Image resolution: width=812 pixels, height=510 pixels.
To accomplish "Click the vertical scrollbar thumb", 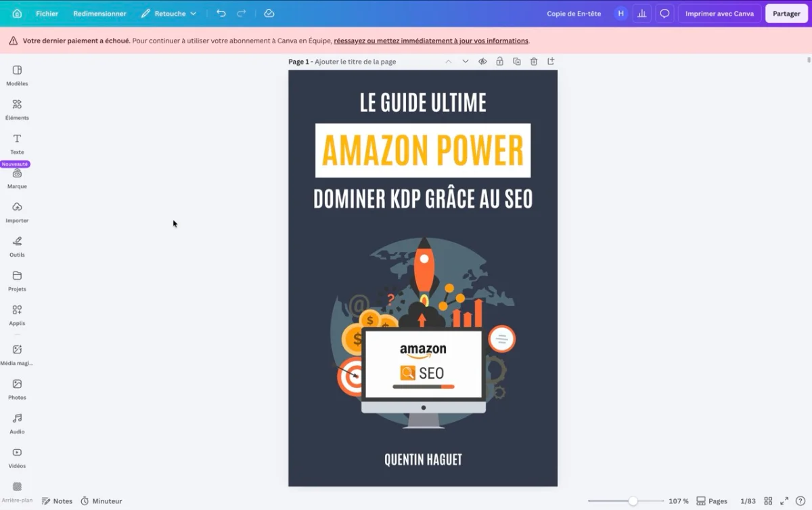I will point(809,60).
